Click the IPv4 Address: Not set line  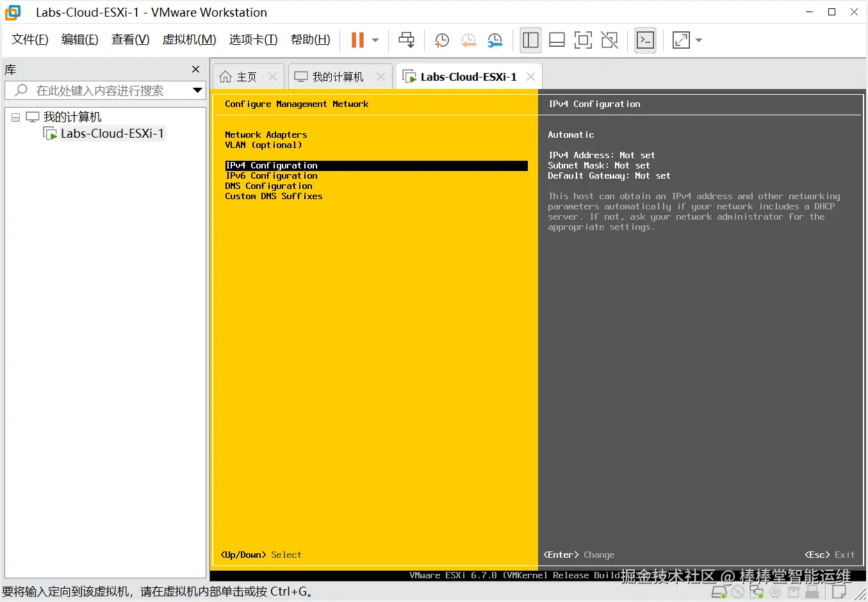coord(601,155)
